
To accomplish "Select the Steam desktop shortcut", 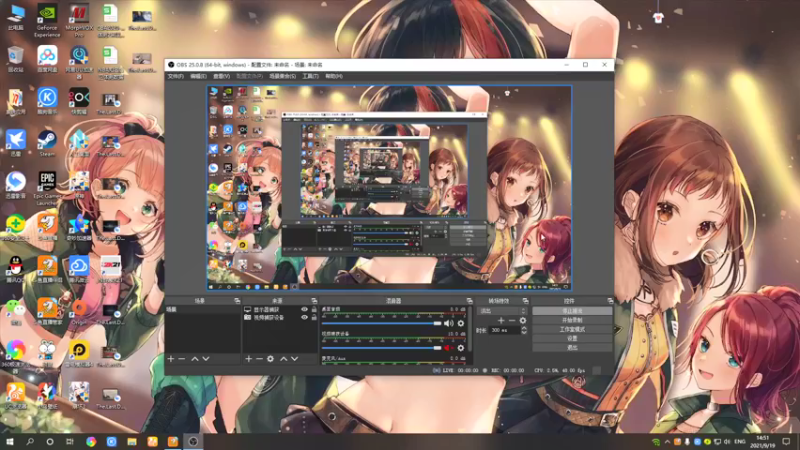I will 47,143.
